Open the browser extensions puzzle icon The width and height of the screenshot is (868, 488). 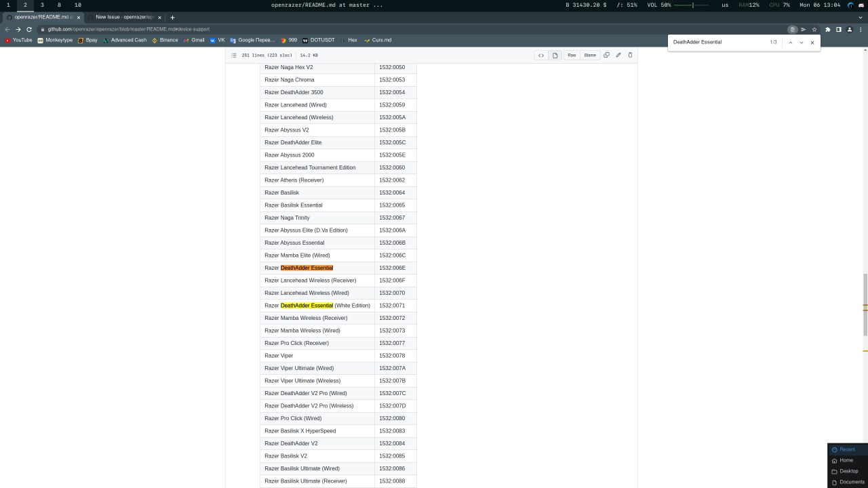(x=828, y=30)
